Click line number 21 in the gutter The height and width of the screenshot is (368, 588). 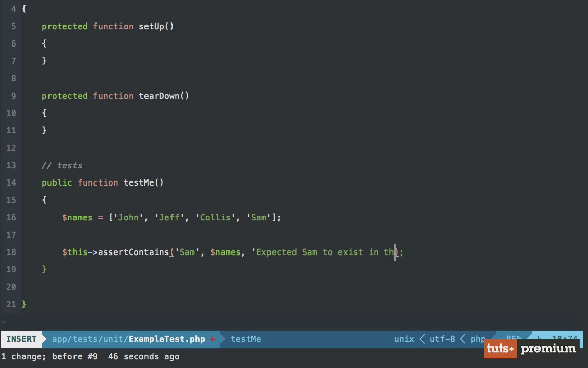[x=11, y=304]
